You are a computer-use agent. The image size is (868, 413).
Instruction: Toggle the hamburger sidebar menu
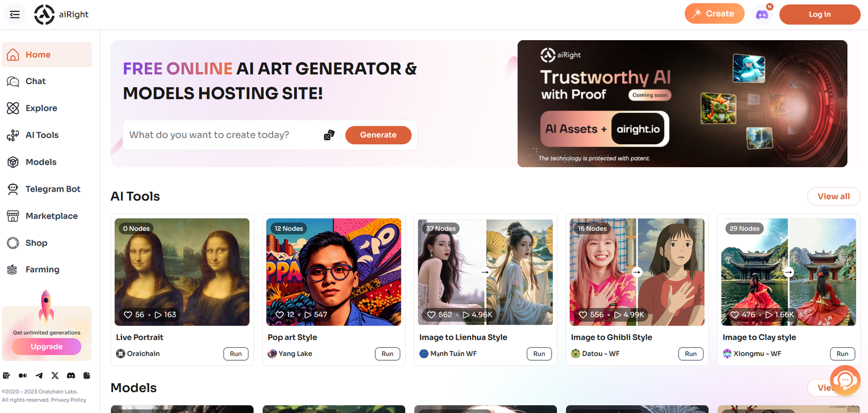pos(15,15)
